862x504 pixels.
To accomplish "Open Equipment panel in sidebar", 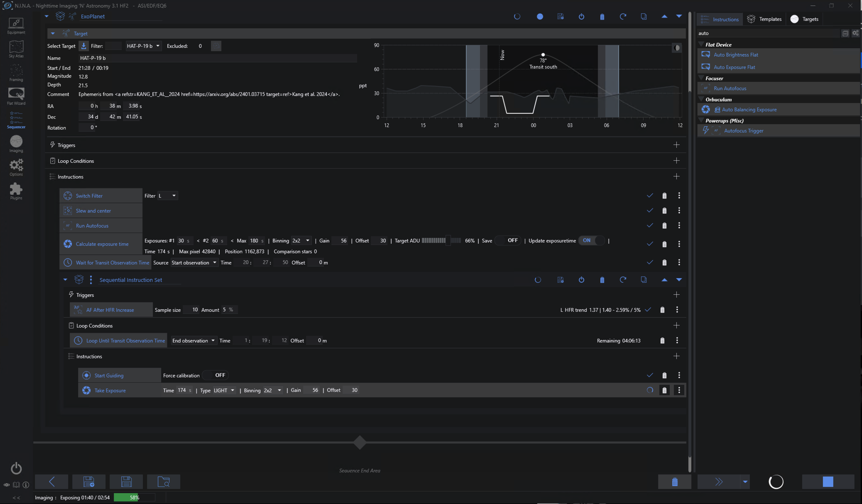I will (x=16, y=25).
